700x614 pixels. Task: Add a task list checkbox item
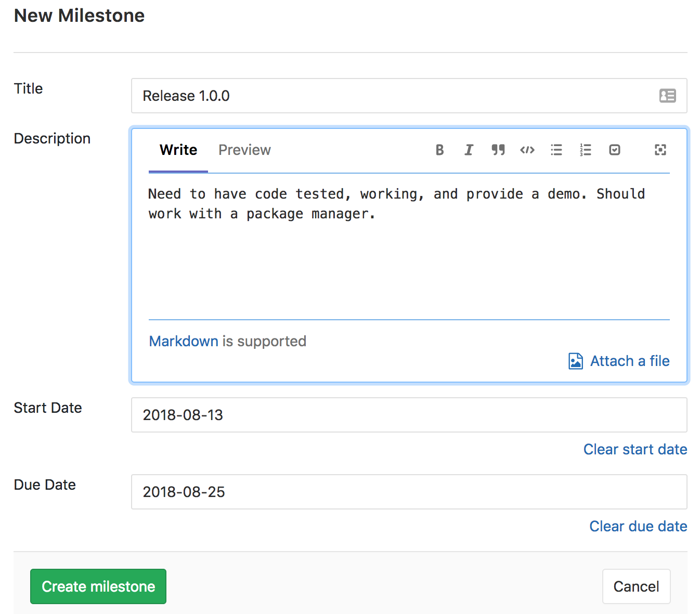point(615,150)
